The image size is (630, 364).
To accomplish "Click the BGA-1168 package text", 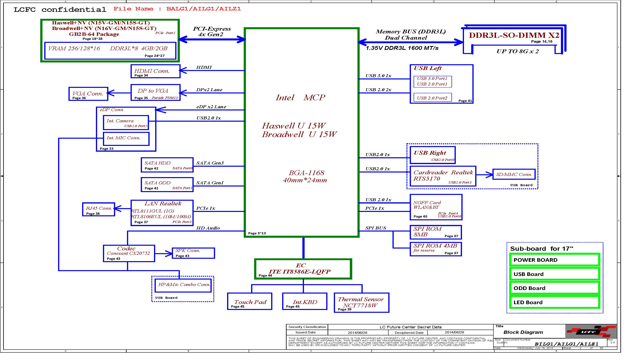I will click(307, 173).
